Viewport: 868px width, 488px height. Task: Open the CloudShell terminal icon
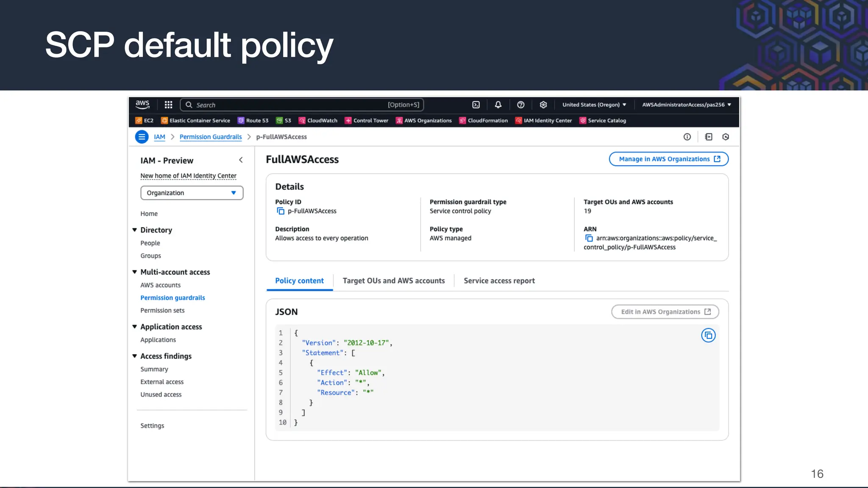coord(476,105)
